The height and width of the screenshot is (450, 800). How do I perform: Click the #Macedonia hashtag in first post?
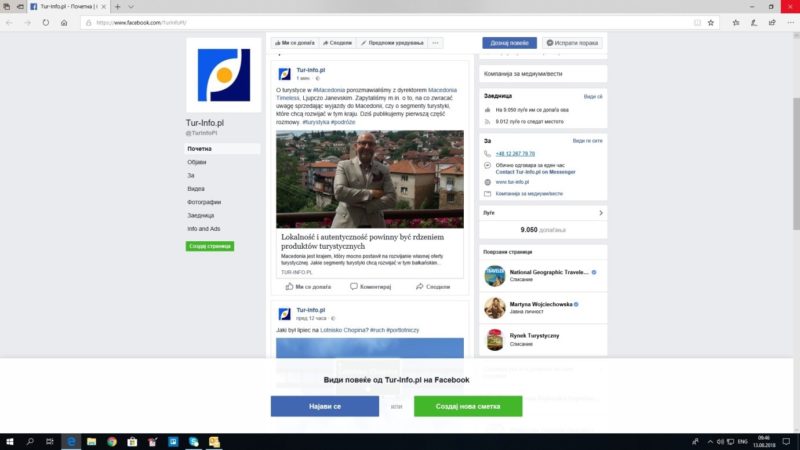(329, 90)
